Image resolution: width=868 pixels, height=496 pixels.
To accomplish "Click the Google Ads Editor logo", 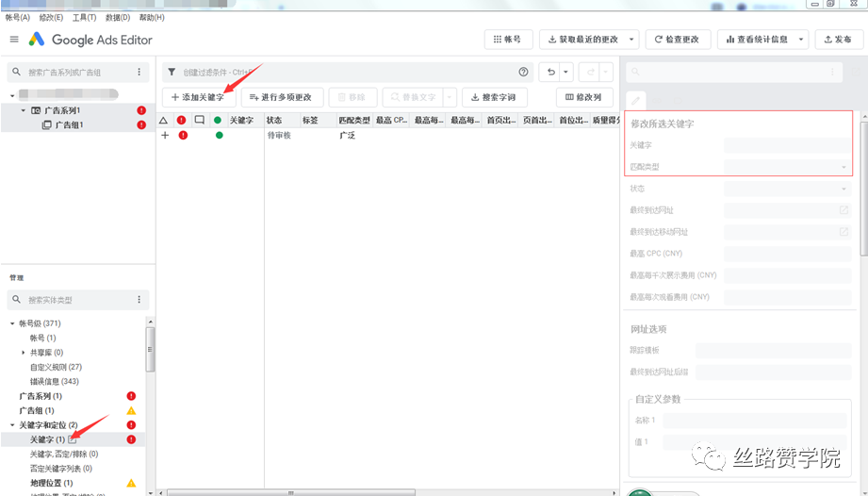I will pyautogui.click(x=37, y=40).
